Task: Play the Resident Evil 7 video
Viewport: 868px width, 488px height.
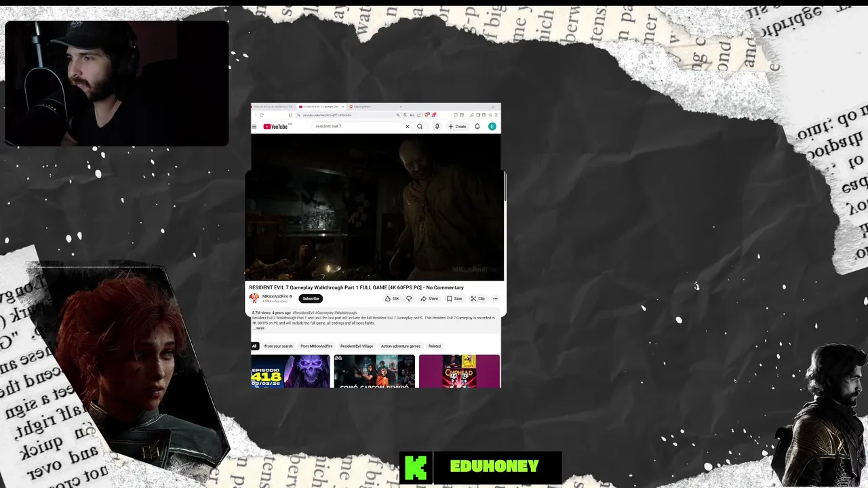Action: click(x=374, y=207)
